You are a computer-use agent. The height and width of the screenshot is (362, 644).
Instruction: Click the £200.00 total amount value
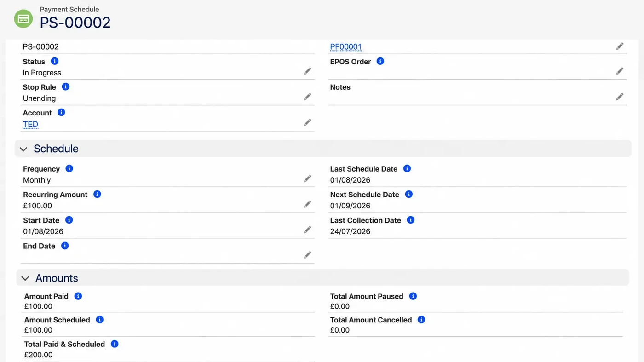pyautogui.click(x=38, y=355)
